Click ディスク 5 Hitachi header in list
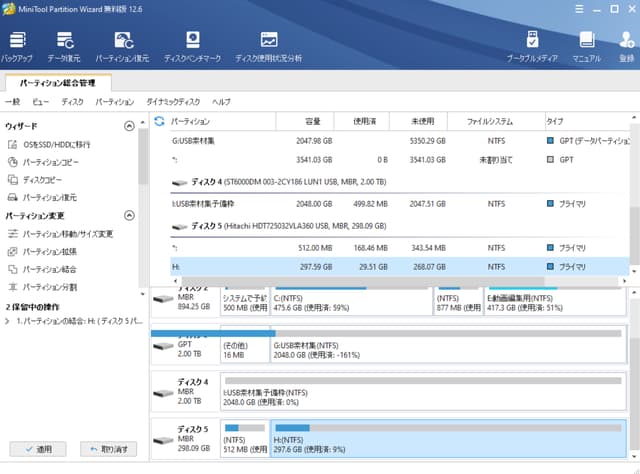The height and width of the screenshot is (474, 640). pos(278,226)
